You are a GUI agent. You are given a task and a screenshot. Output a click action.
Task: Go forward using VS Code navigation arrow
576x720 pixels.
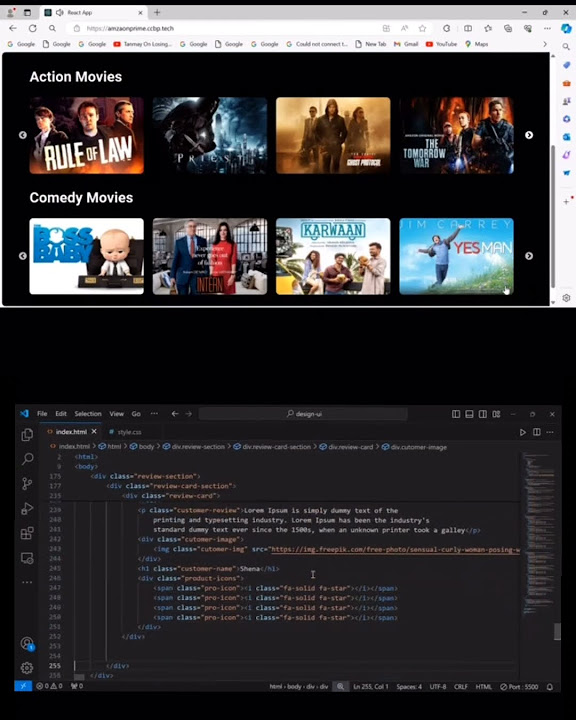[x=189, y=414]
